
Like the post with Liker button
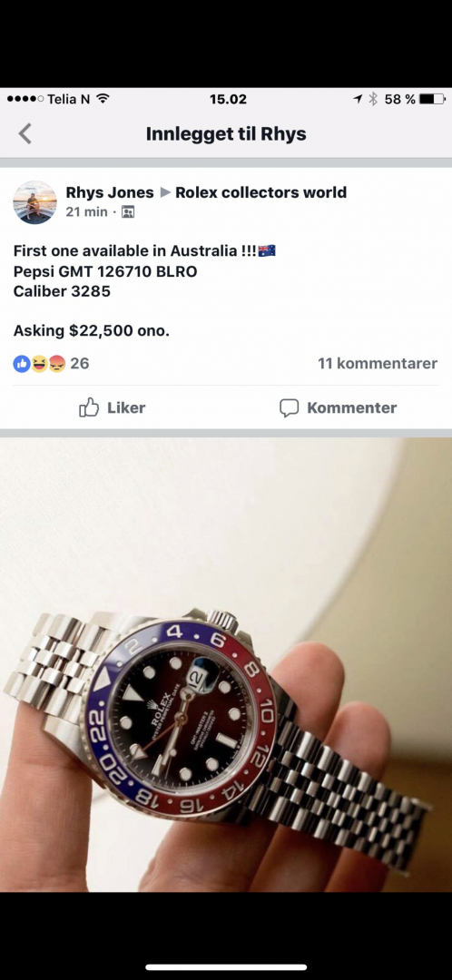[113, 407]
